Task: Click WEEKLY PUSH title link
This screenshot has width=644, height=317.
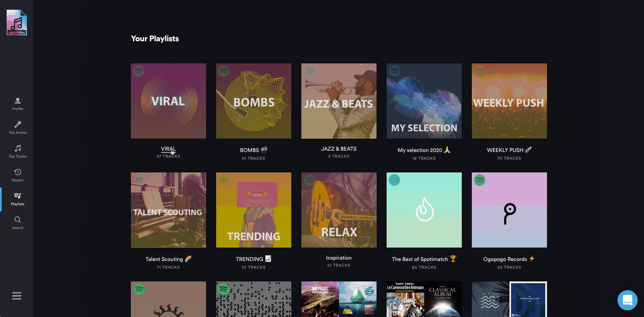Action: click(x=509, y=150)
